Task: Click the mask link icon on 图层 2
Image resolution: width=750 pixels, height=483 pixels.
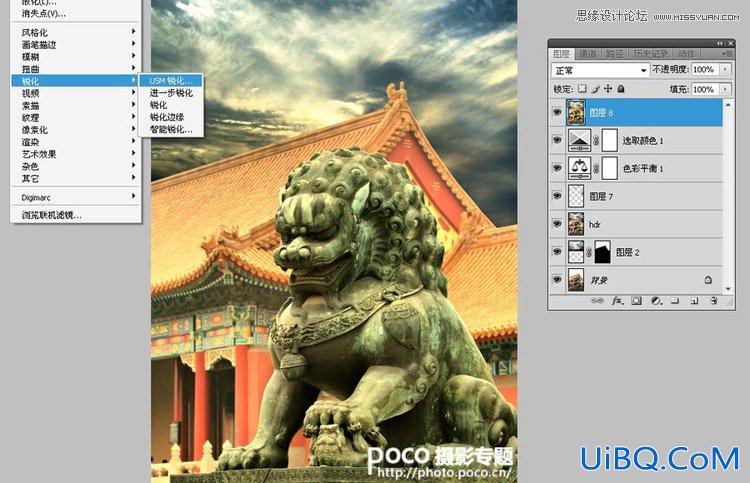Action: coord(589,252)
